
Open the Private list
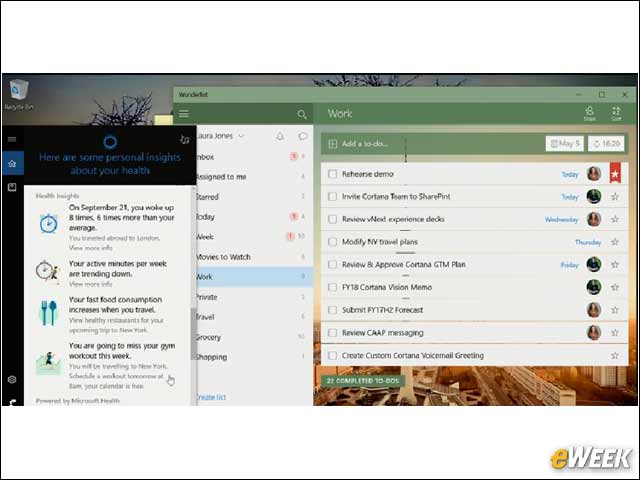[254, 297]
